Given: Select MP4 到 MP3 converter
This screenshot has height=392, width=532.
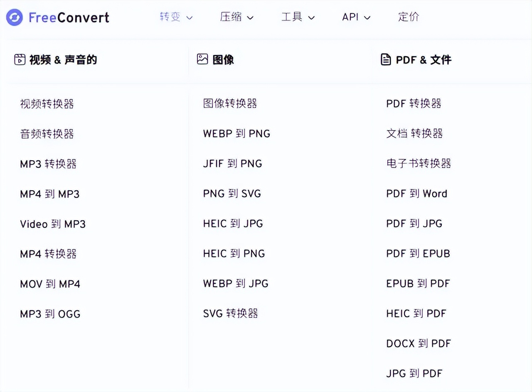Looking at the screenshot, I should [49, 194].
